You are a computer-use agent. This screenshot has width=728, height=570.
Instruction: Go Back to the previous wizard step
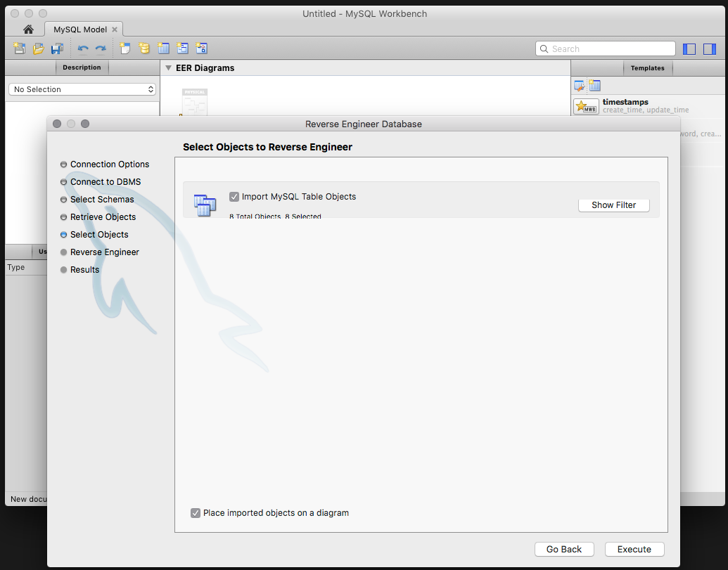pos(564,549)
